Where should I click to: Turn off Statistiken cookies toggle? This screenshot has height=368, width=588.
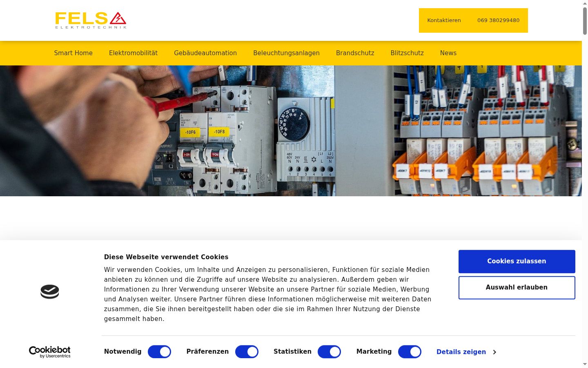329,352
